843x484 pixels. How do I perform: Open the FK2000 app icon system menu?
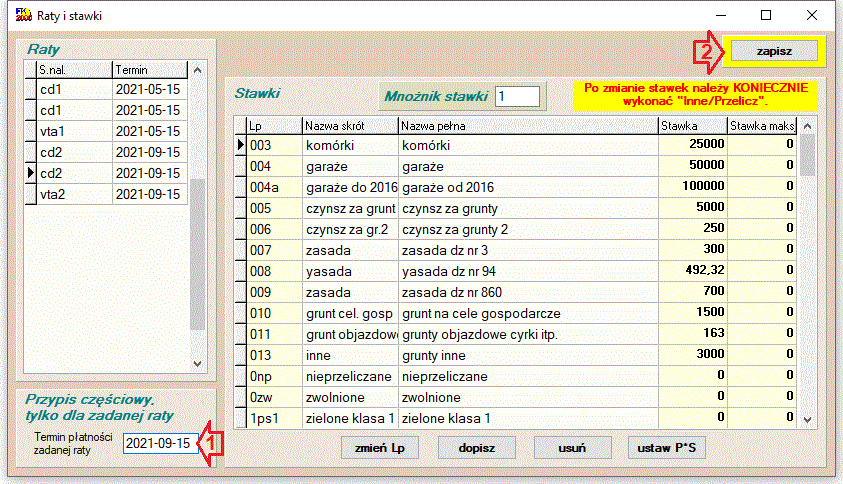pos(24,15)
